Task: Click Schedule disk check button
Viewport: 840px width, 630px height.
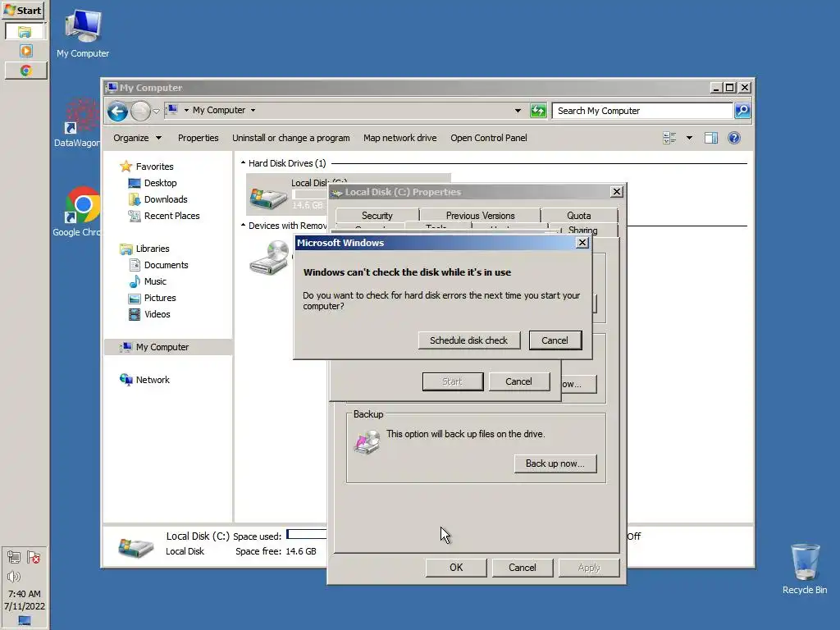Action: click(468, 340)
